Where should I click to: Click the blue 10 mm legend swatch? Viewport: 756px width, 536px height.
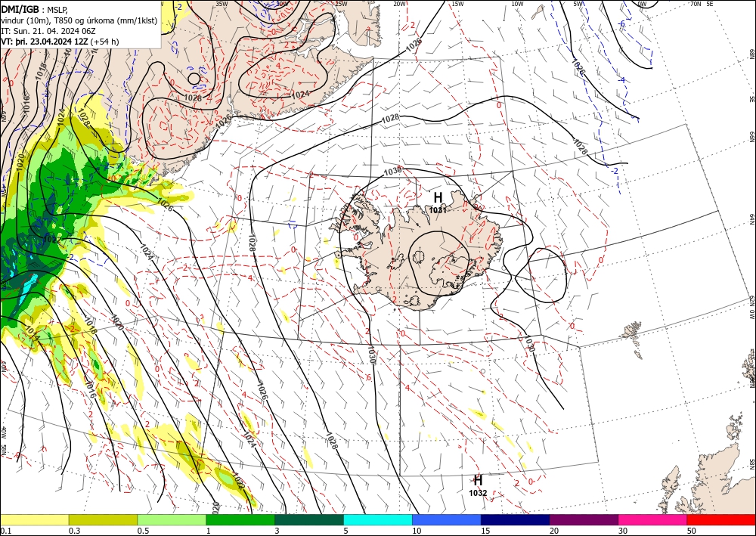[x=447, y=519]
